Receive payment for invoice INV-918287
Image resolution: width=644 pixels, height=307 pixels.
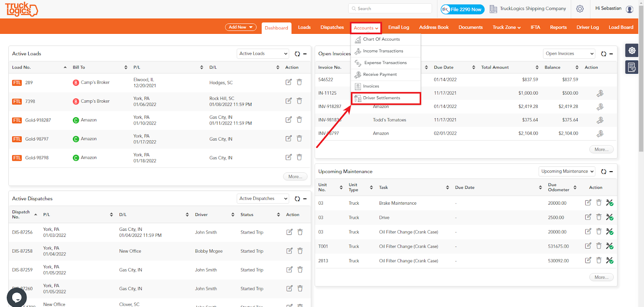[x=600, y=107]
